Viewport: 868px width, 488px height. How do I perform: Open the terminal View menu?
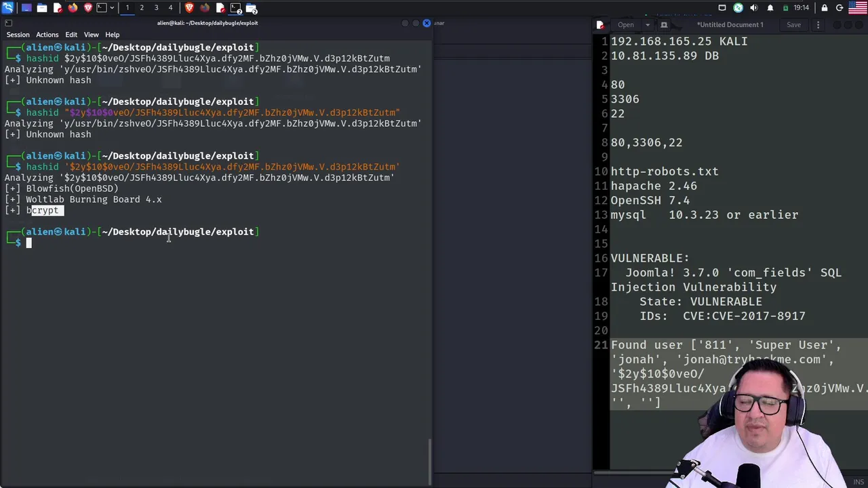pos(91,35)
